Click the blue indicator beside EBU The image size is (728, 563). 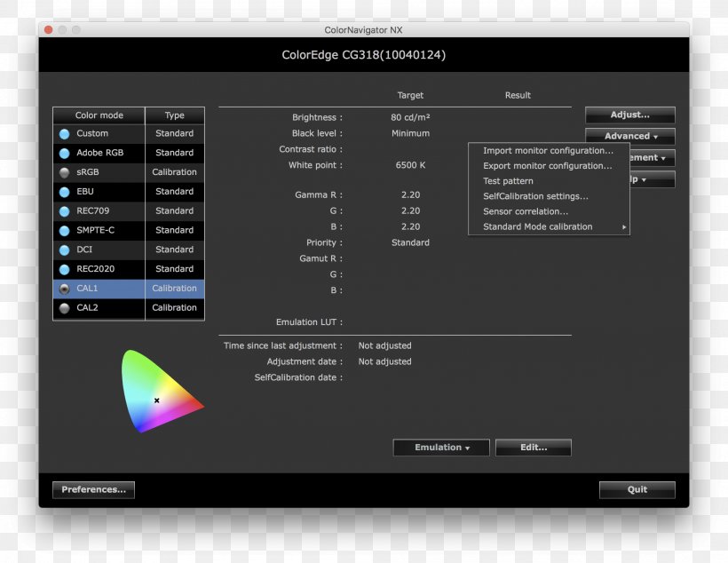pos(65,192)
